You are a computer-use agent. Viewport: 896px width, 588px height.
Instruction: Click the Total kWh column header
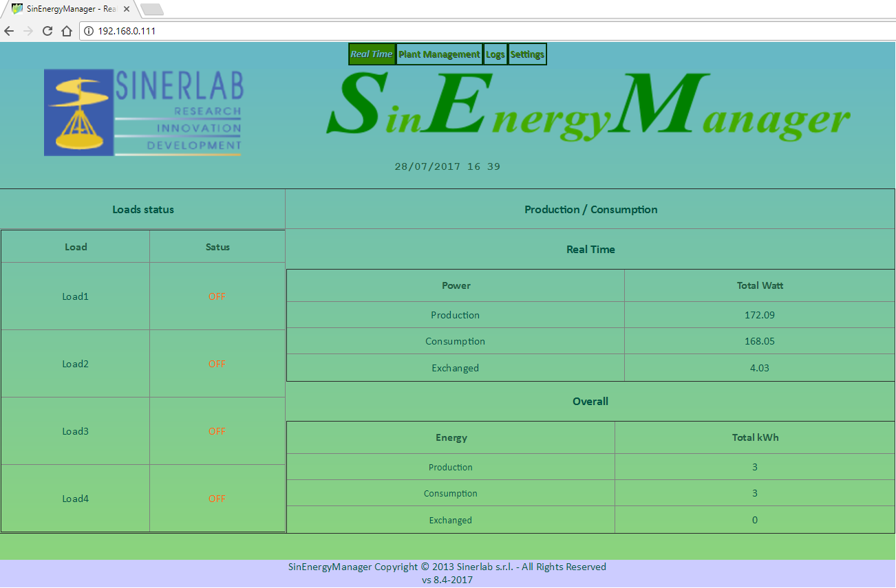coord(756,437)
